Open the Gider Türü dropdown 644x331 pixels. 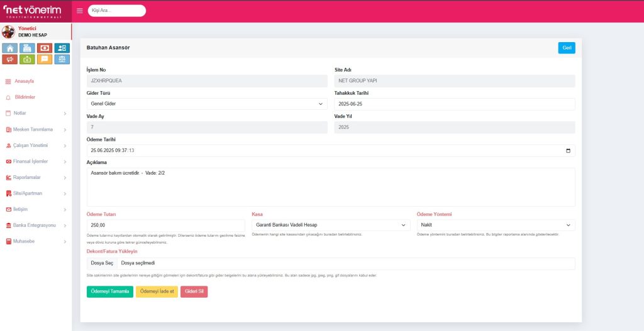(206, 104)
